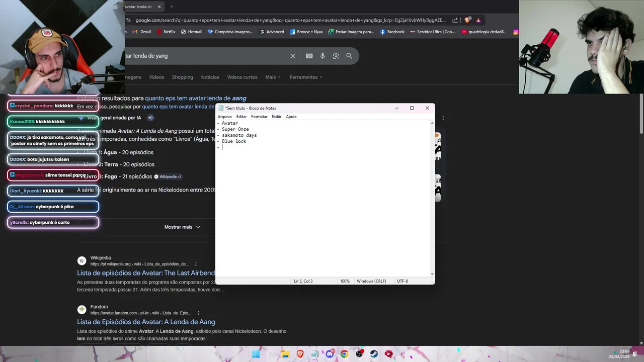Switch to the Shopping results tab
The image size is (644, 362).
tap(182, 77)
